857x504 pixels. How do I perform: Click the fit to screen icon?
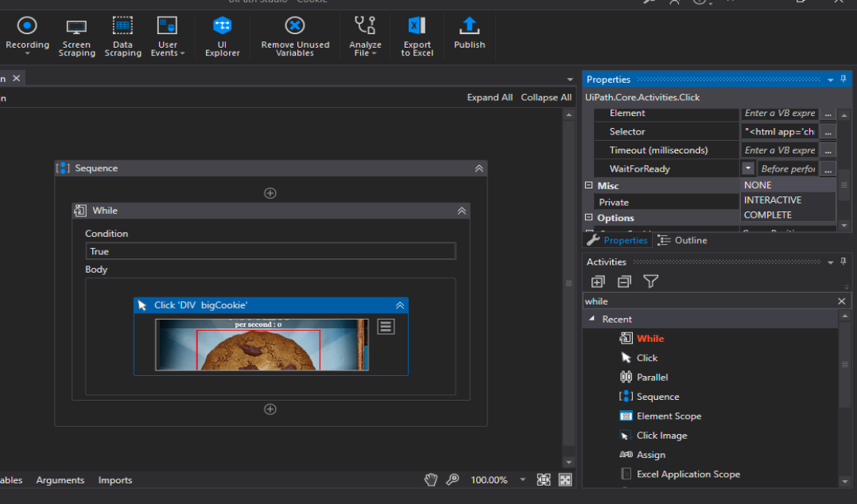pos(543,480)
